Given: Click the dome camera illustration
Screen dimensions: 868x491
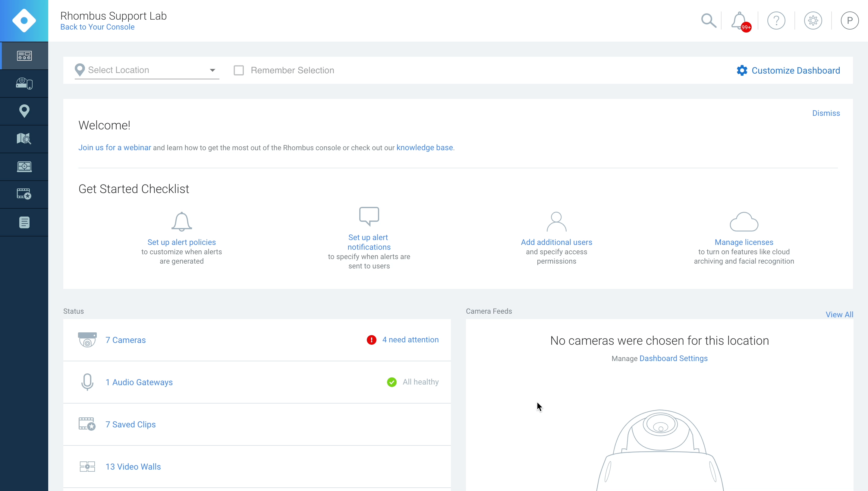Looking at the screenshot, I should pos(659,450).
